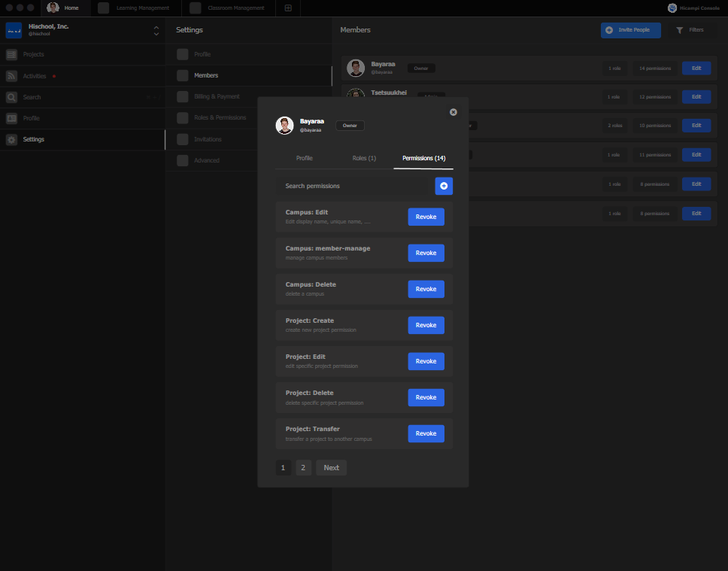Go to permissions page 2
This screenshot has width=728, height=571.
click(303, 467)
